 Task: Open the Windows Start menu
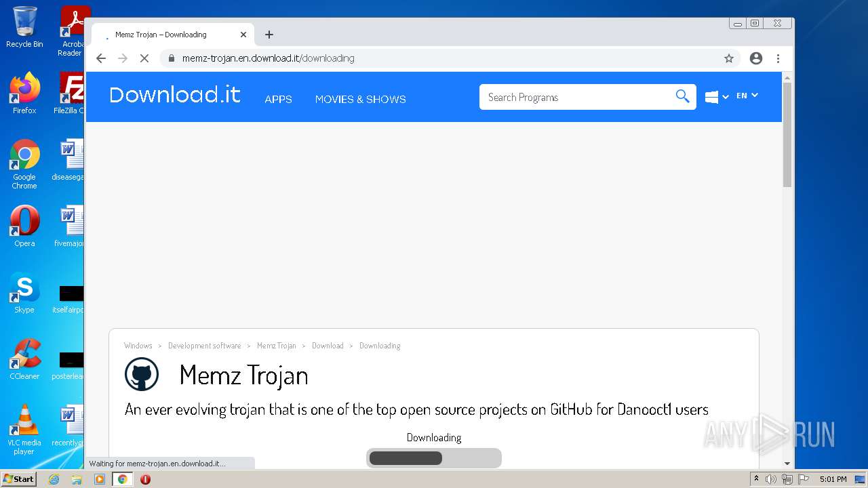point(18,479)
